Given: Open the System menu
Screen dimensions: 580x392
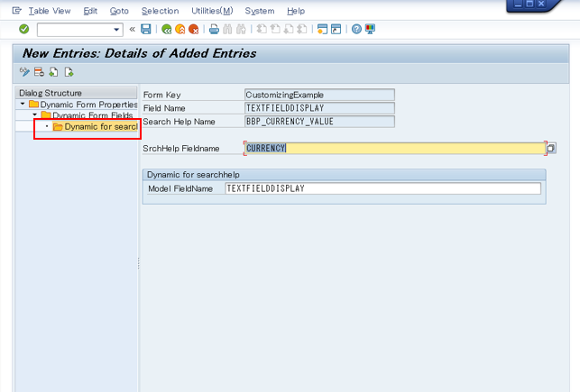Looking at the screenshot, I should tap(260, 11).
